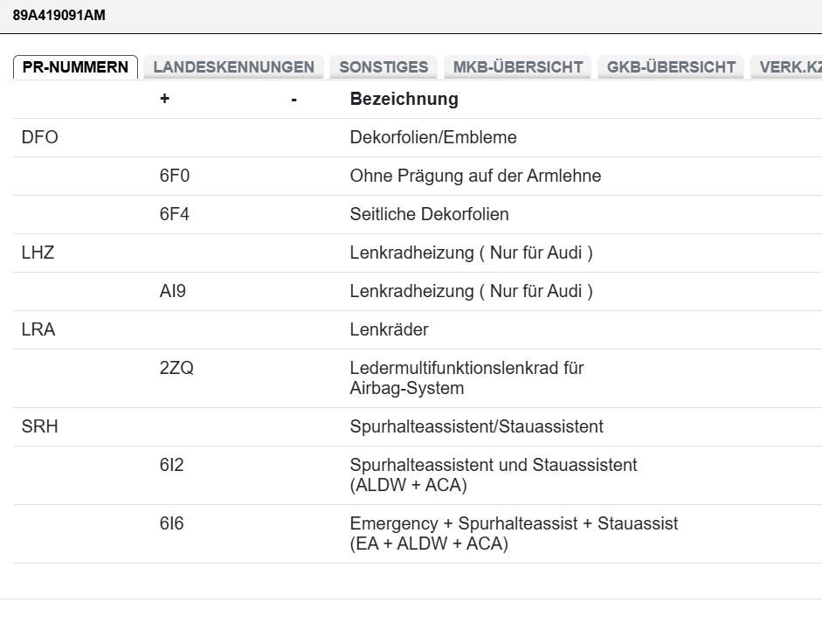Select the LRA Lenkräder group
The width and height of the screenshot is (822, 644).
(x=38, y=330)
